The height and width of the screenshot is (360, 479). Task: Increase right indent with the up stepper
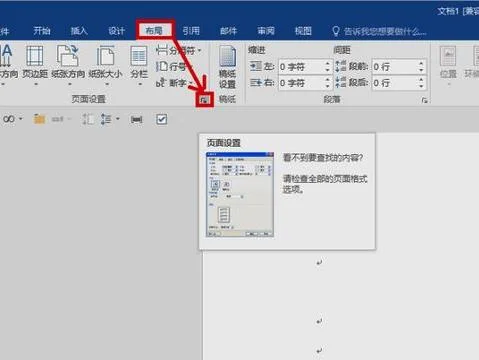[x=328, y=79]
